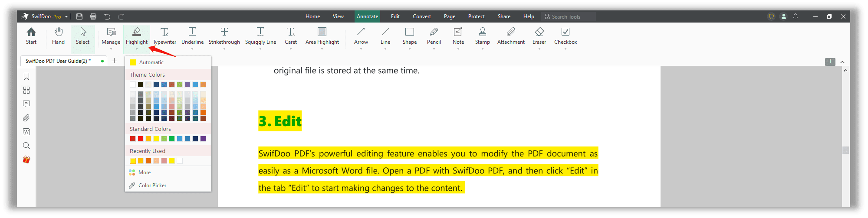Click the Search Tools field
Image resolution: width=868 pixels, height=218 pixels.
(569, 16)
